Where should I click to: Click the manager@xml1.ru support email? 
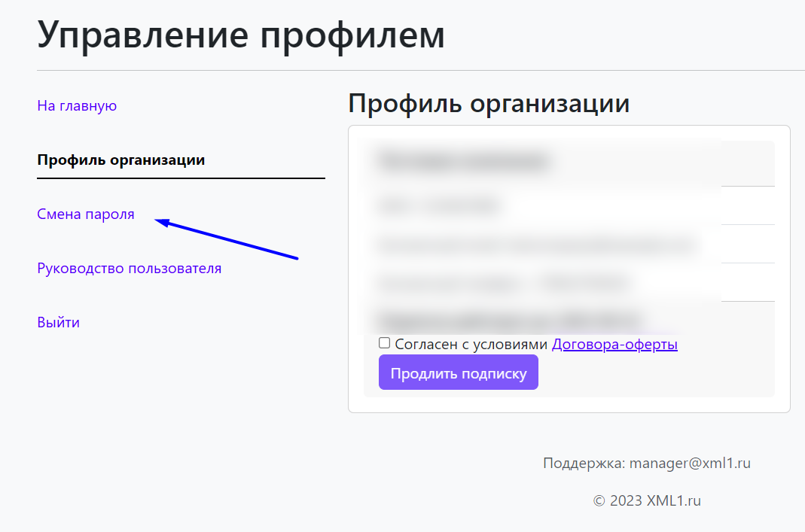(x=690, y=464)
